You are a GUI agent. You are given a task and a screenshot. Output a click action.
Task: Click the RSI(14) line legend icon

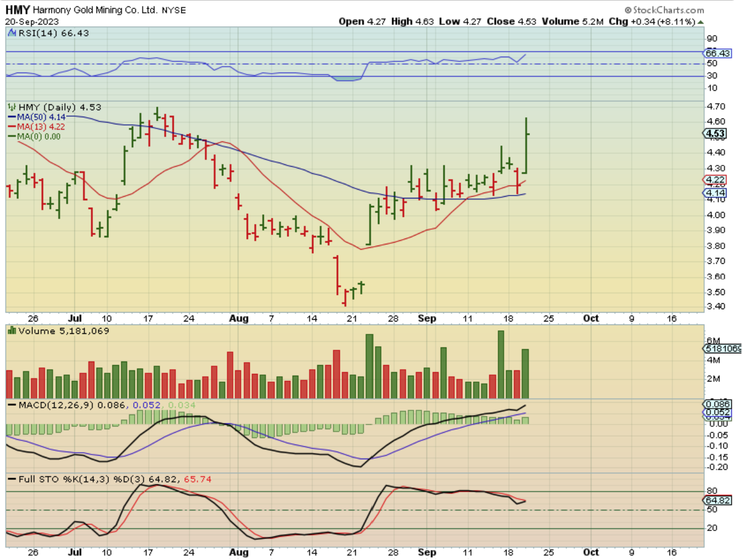point(11,33)
